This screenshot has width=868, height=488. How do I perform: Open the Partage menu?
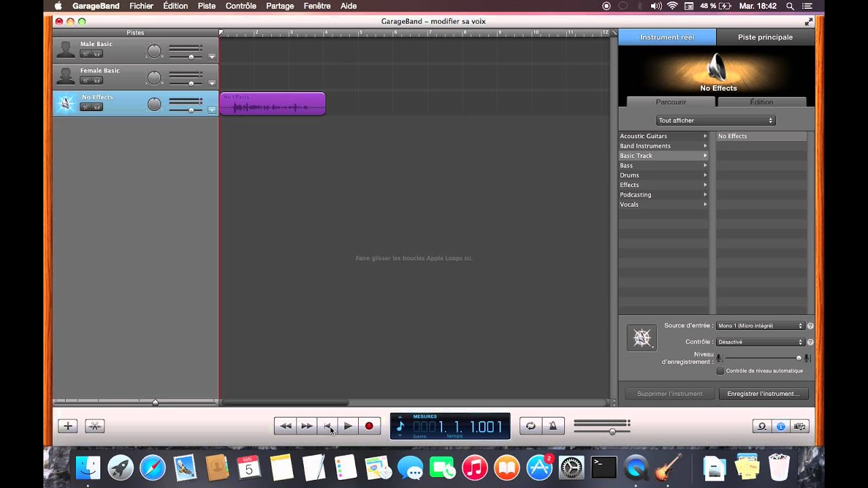pyautogui.click(x=280, y=6)
